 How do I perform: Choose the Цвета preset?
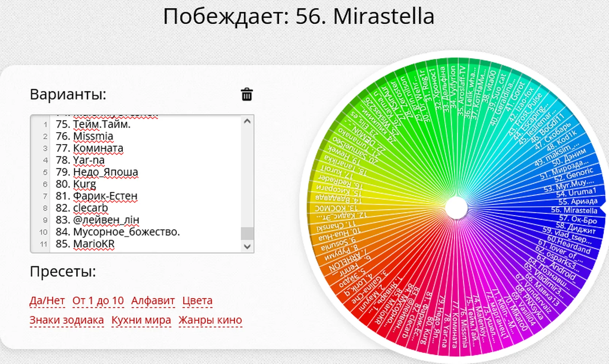coord(198,301)
